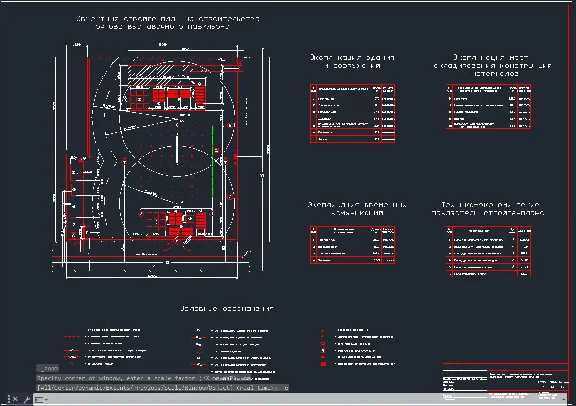This screenshot has height=406, width=576.
Task: Select the lower-left temporary communications table
Action: coord(353,245)
